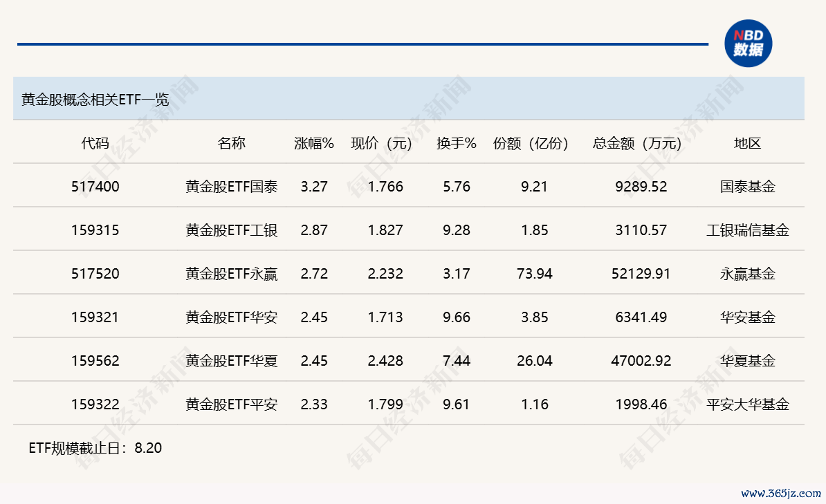
Task: Select code cell 517400
Action: [95, 187]
